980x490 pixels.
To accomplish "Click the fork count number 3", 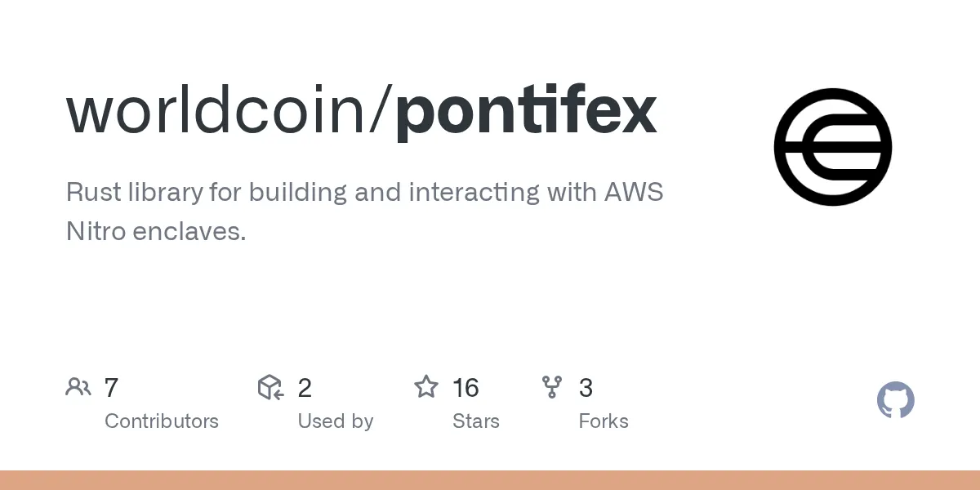I will [586, 388].
